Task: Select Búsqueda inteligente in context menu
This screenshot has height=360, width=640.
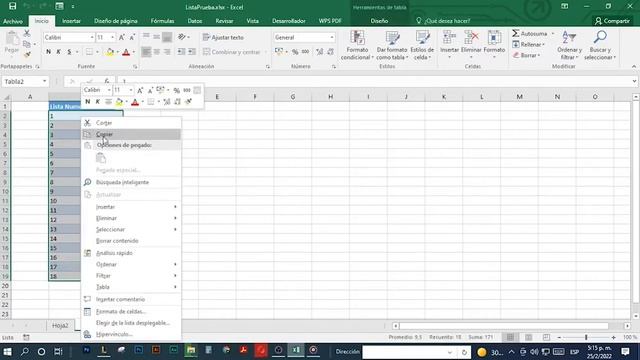Action: [131, 182]
